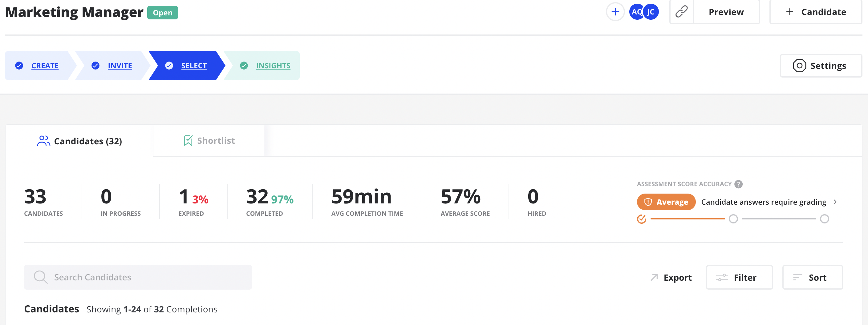The width and height of the screenshot is (868, 325).
Task: Go to the INSIGHTS step
Action: click(x=273, y=66)
